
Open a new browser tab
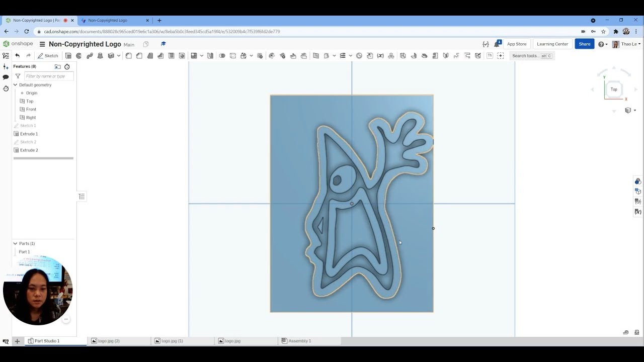point(159,21)
